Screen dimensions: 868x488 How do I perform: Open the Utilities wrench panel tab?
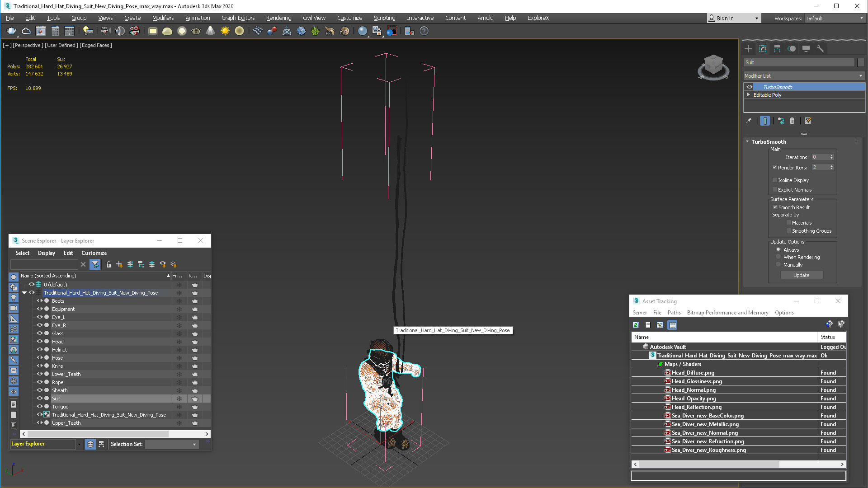tap(821, 49)
